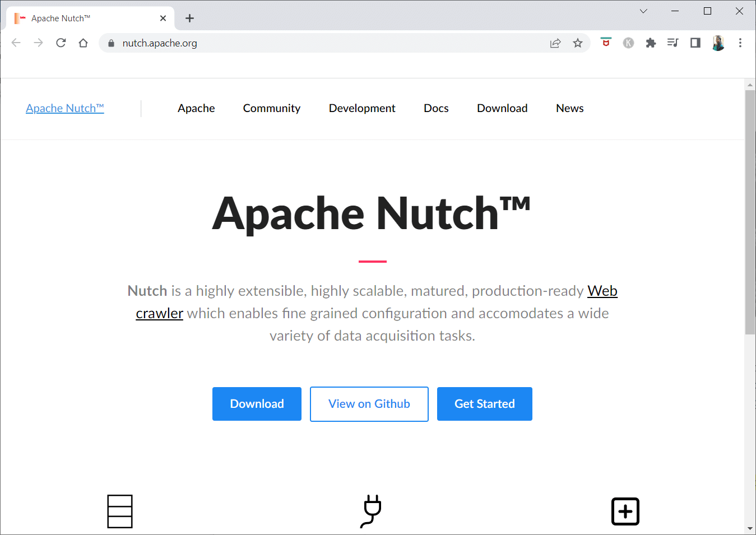Click the stacked rows feature icon

pyautogui.click(x=120, y=511)
